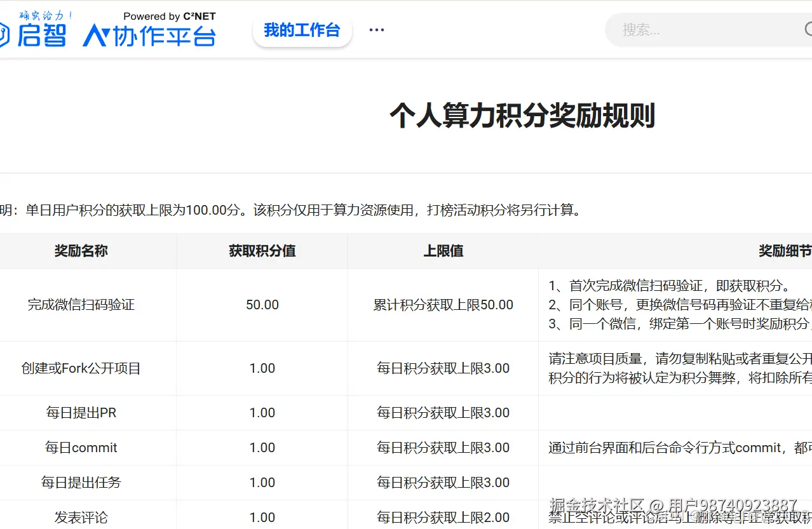
Task: Click 1.00 value in 每日提出任务 row
Action: 262,483
